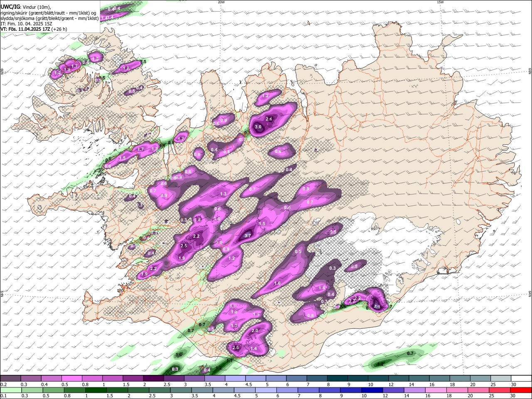Click the '3.0' snowfall value in north

coord(258,127)
